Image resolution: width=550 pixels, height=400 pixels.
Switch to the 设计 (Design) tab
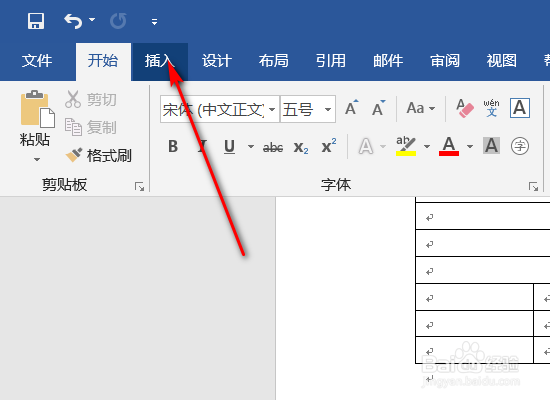[x=217, y=61]
